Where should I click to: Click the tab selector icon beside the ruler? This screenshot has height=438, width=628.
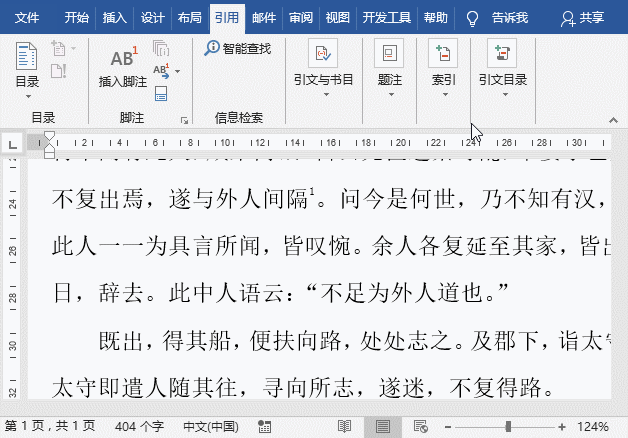tap(12, 143)
